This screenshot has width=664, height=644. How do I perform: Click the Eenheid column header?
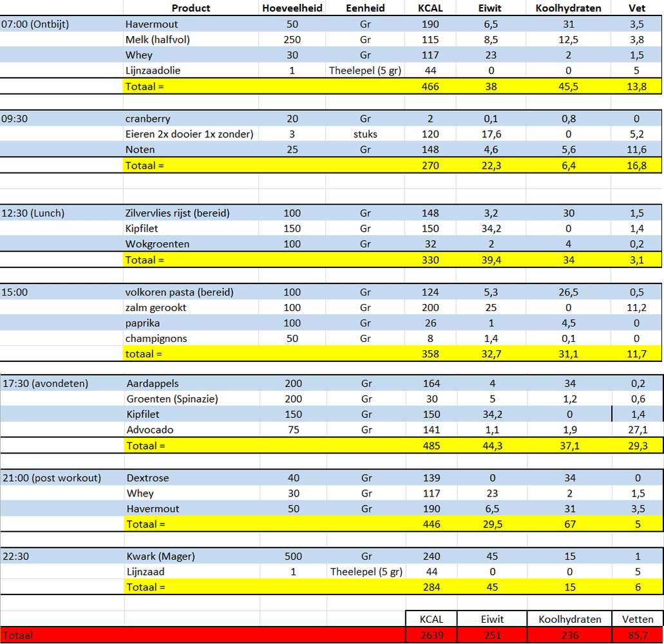click(x=365, y=8)
